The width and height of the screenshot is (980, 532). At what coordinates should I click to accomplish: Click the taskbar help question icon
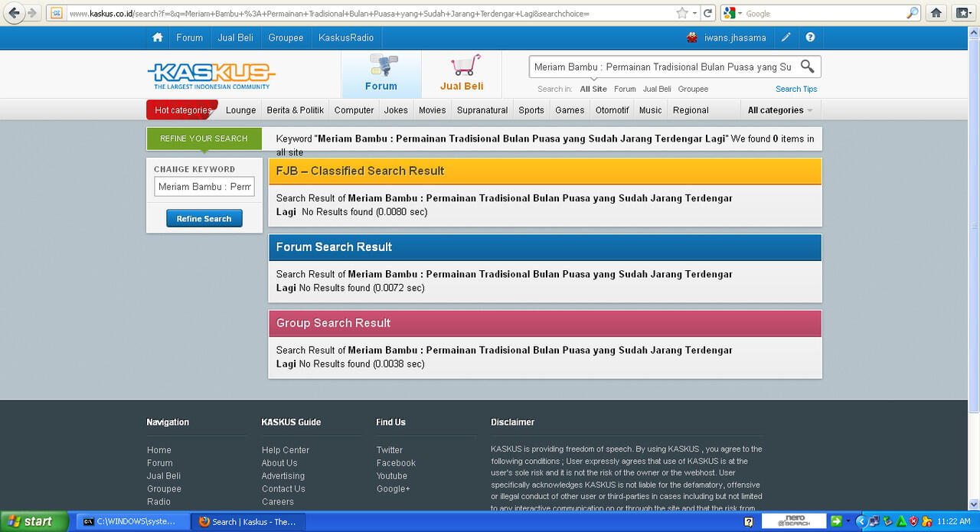point(748,521)
